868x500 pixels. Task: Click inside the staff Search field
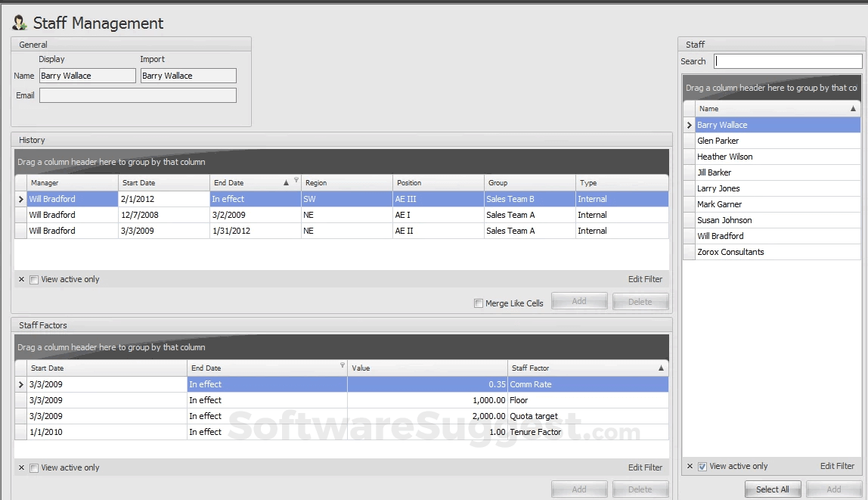(788, 61)
